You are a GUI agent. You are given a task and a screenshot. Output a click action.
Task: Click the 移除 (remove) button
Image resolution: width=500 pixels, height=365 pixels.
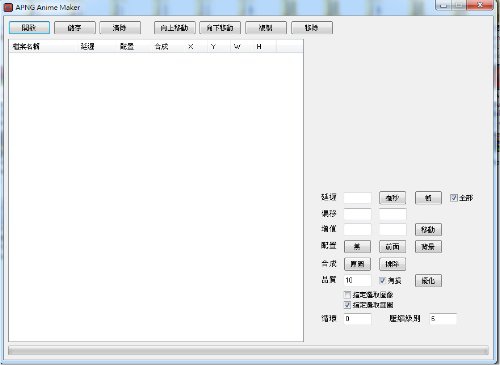(312, 28)
